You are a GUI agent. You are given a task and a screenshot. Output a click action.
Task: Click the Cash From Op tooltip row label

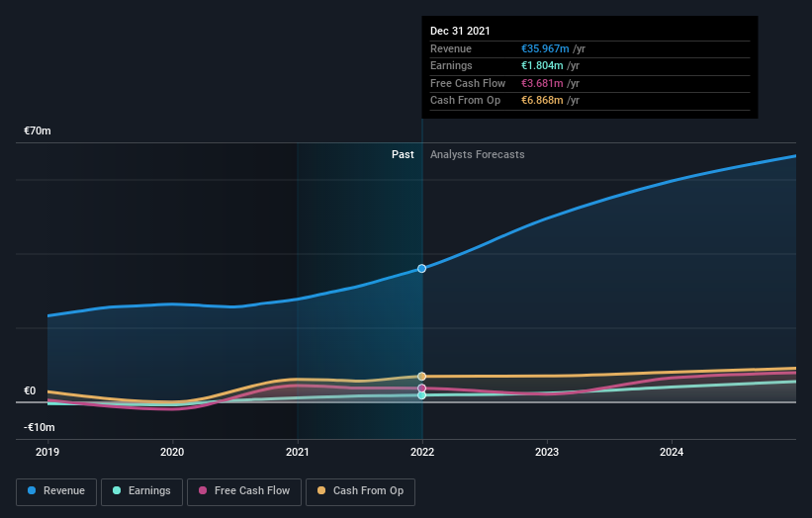coord(465,101)
